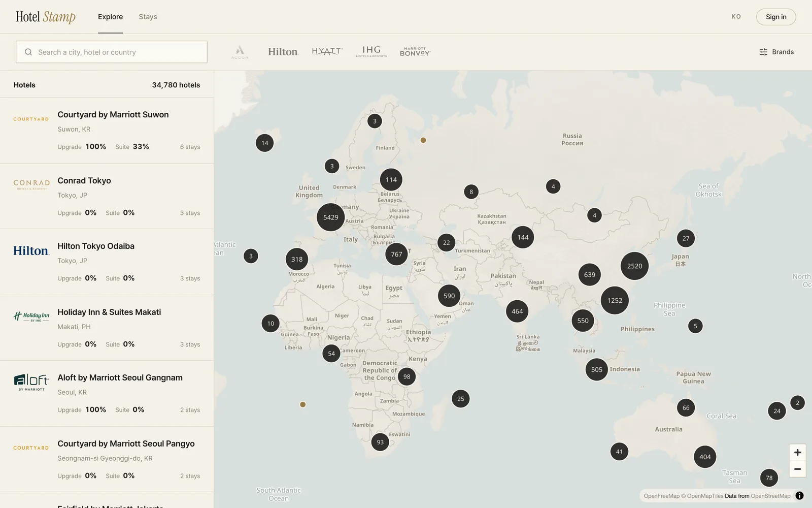
Task: Open the OpenStreetMap attribution link
Action: pos(770,496)
